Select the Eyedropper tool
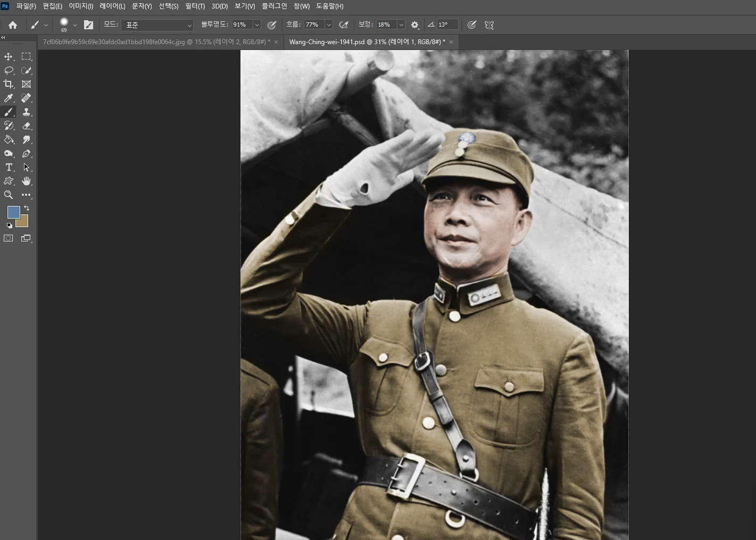Screen dimensions: 756x540 (x=9, y=98)
